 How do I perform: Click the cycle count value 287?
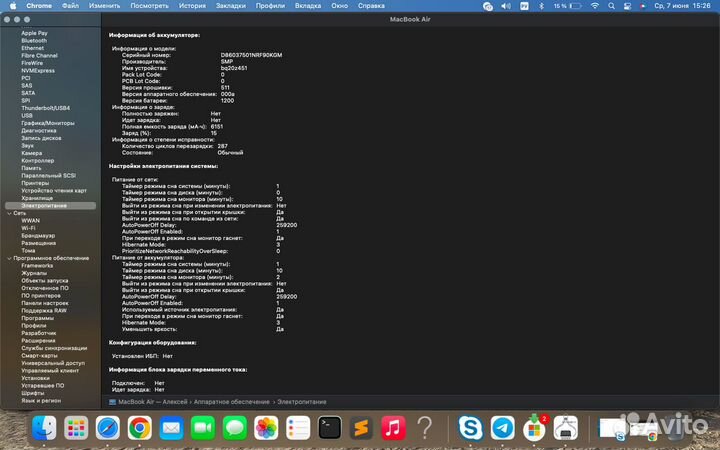[223, 146]
